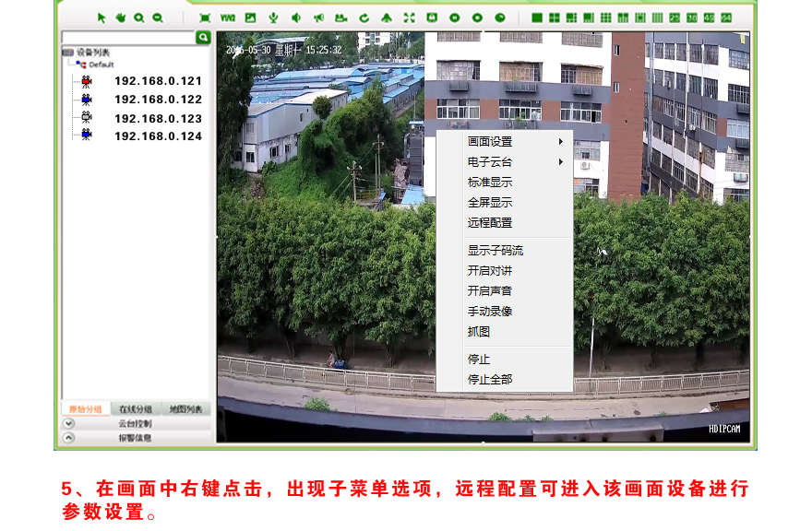Click the zoom in magnifier icon
Screen dimensions: 812x531
[x=138, y=18]
